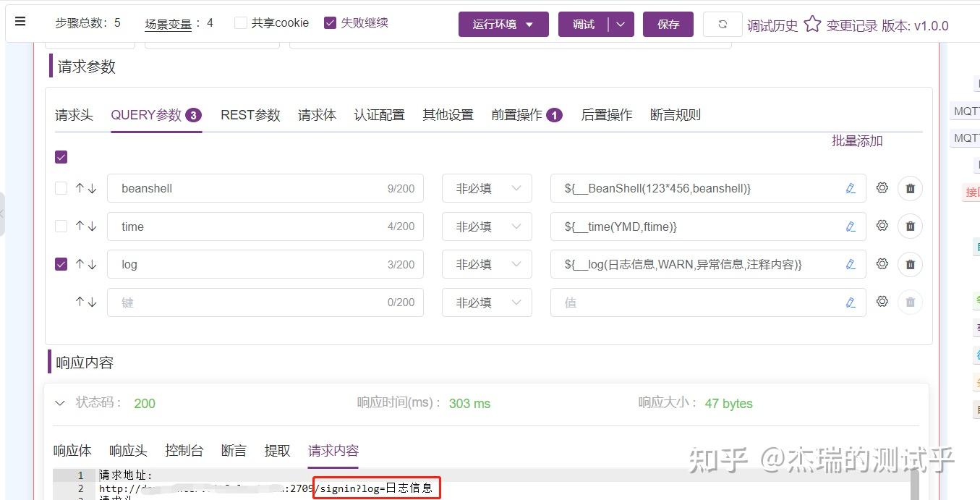Toggle 失败继续 checkbox
980x500 pixels.
pos(331,23)
